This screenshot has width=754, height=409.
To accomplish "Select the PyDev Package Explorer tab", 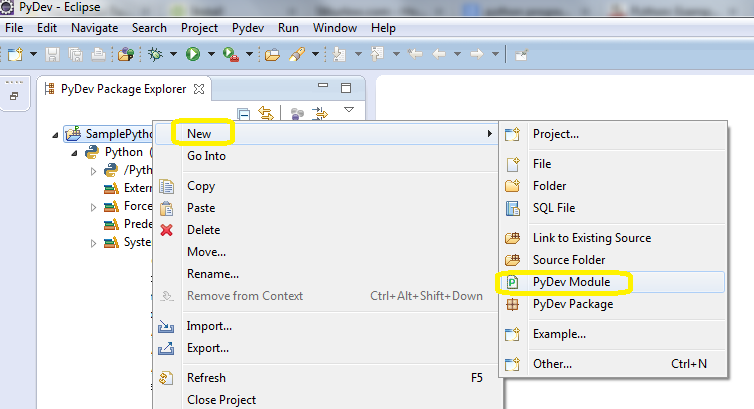I will point(123,89).
